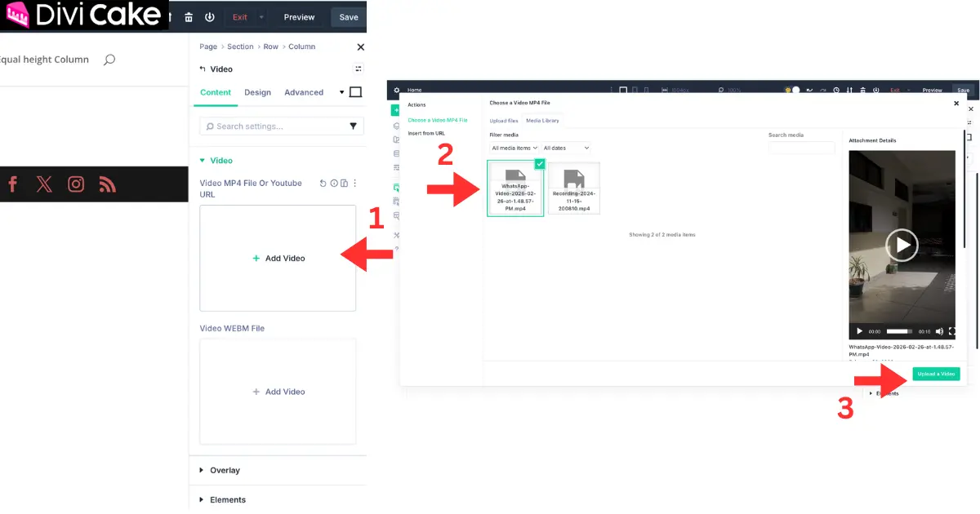Switch to the Design tab
Screen dimensions: 980x514
coord(257,92)
